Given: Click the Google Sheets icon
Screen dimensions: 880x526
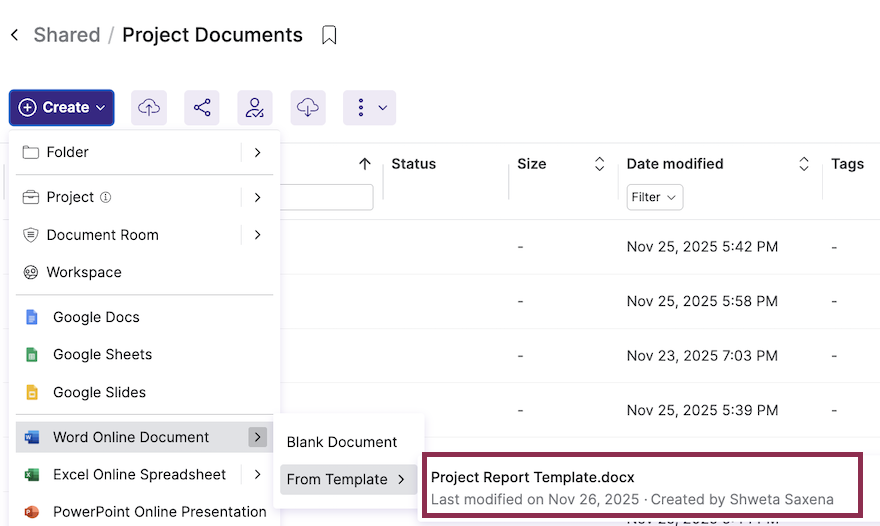Looking at the screenshot, I should pos(32,355).
